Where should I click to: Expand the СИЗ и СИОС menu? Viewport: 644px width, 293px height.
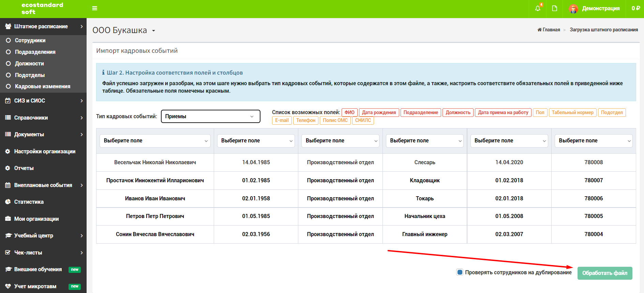click(x=43, y=101)
